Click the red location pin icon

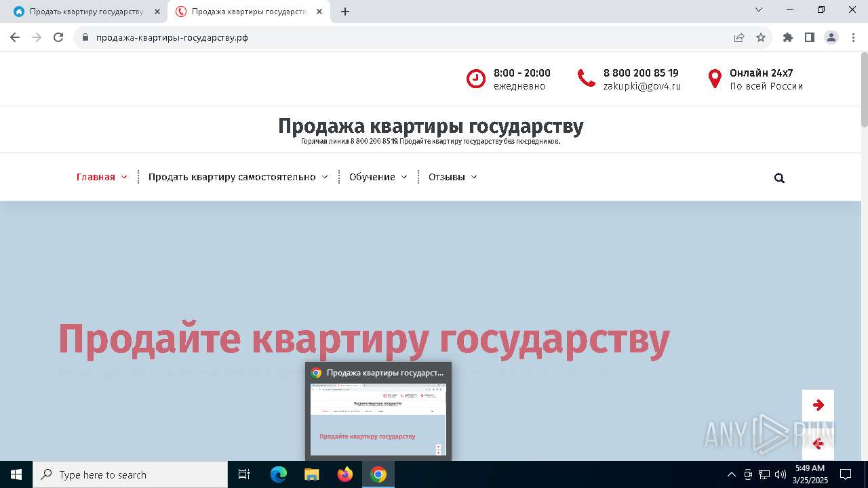pyautogui.click(x=715, y=79)
